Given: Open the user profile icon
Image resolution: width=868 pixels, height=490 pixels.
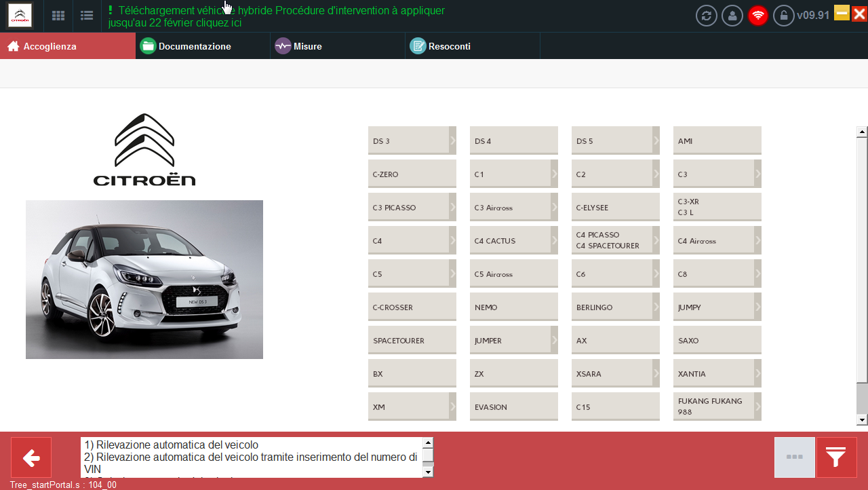Looking at the screenshot, I should [x=732, y=16].
